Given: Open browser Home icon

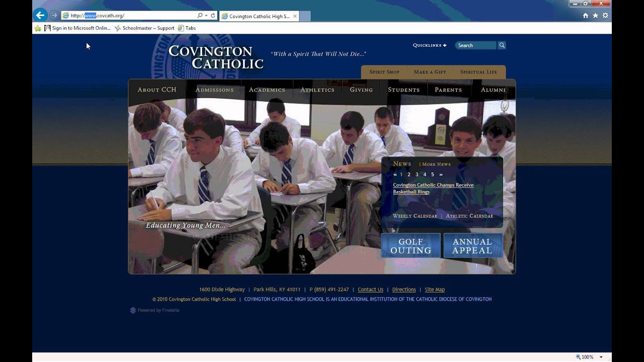Looking at the screenshot, I should [585, 16].
